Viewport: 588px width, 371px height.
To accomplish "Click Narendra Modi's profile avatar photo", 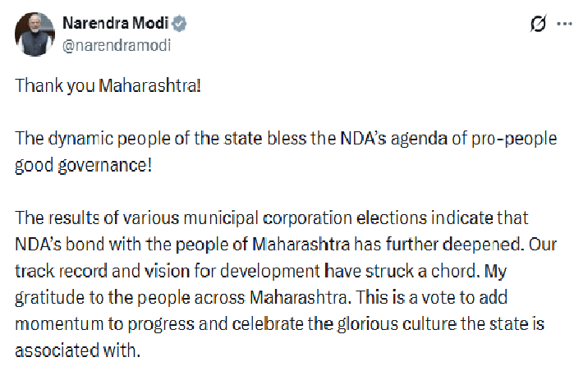I will pos(34,34).
